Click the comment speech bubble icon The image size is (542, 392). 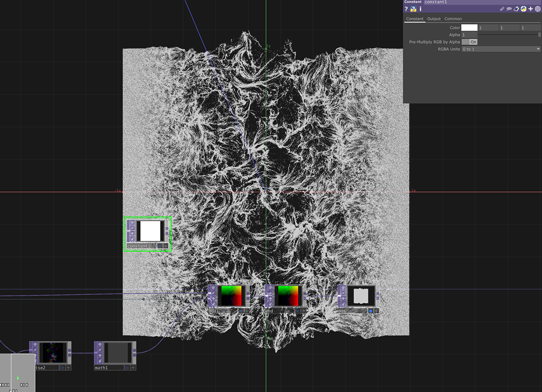click(509, 9)
